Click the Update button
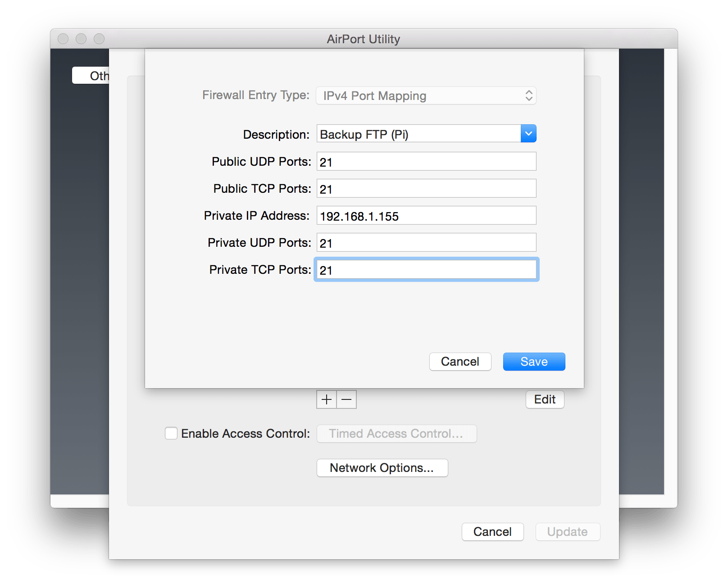The width and height of the screenshot is (728, 580). click(568, 532)
